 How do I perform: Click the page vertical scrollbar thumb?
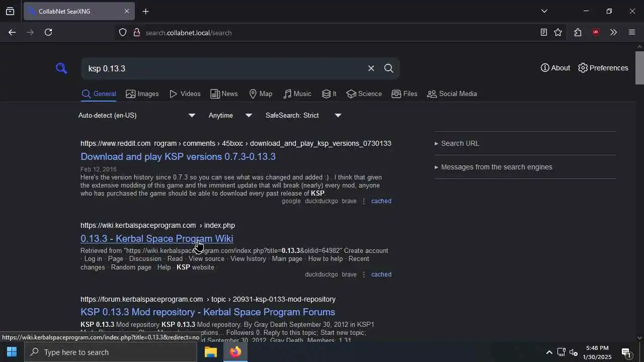[639, 68]
